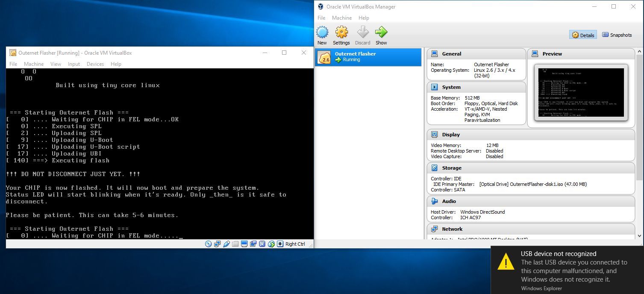644x294 pixels.
Task: Switch to Details view toggle
Action: [583, 35]
